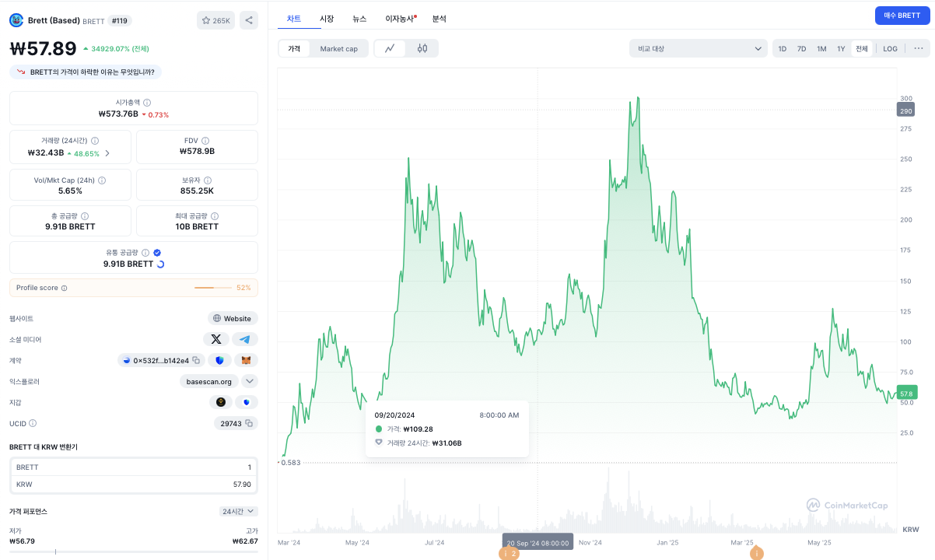
Task: Click the Profile score progress bar
Action: pos(213,288)
